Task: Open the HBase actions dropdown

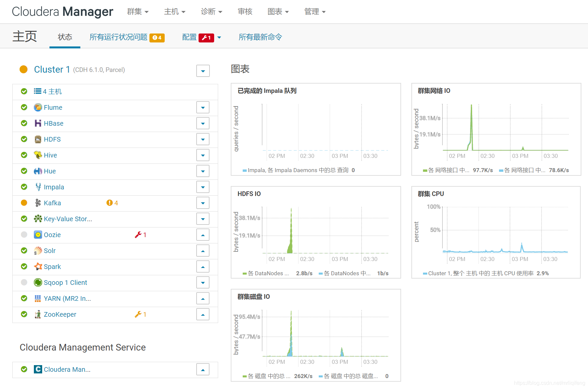Action: point(203,123)
